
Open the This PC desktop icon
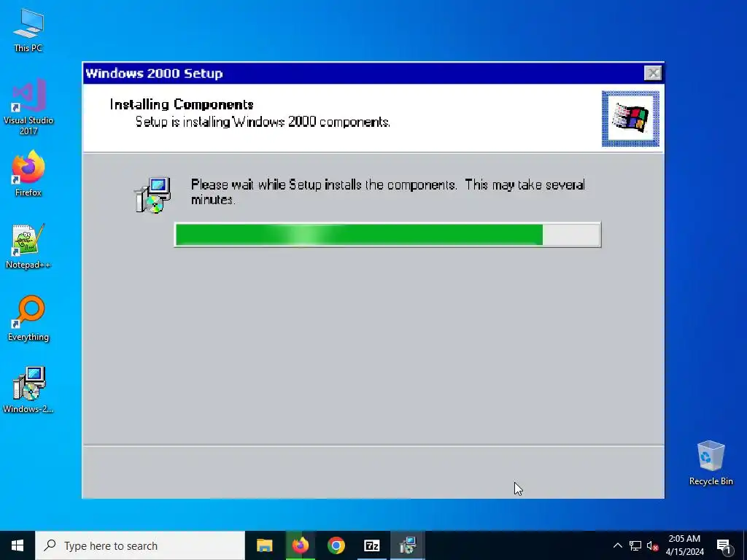(28, 31)
